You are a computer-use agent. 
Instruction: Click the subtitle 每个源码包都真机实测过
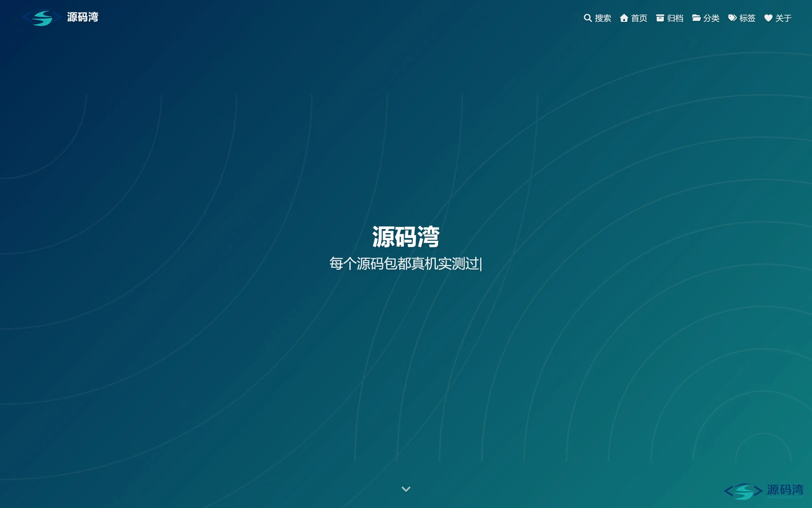pyautogui.click(x=404, y=264)
